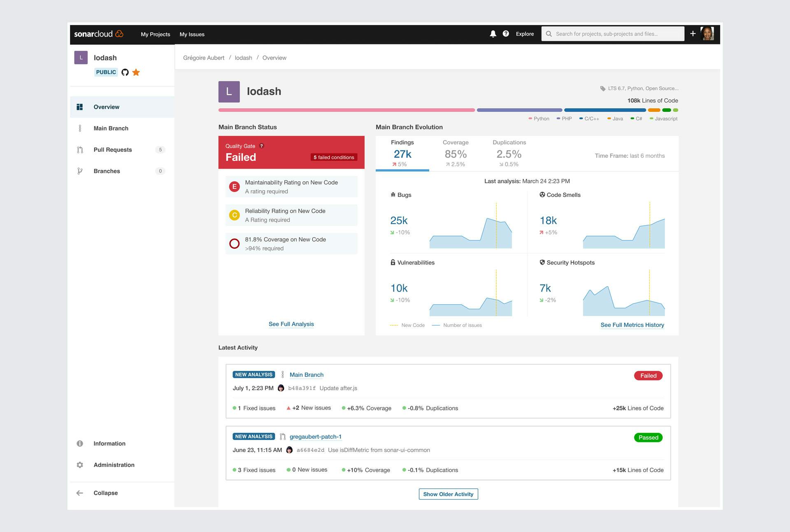Screen dimensions: 790x532
Task: Click the purple L project avatar in the sidebar
Action: [x=81, y=58]
